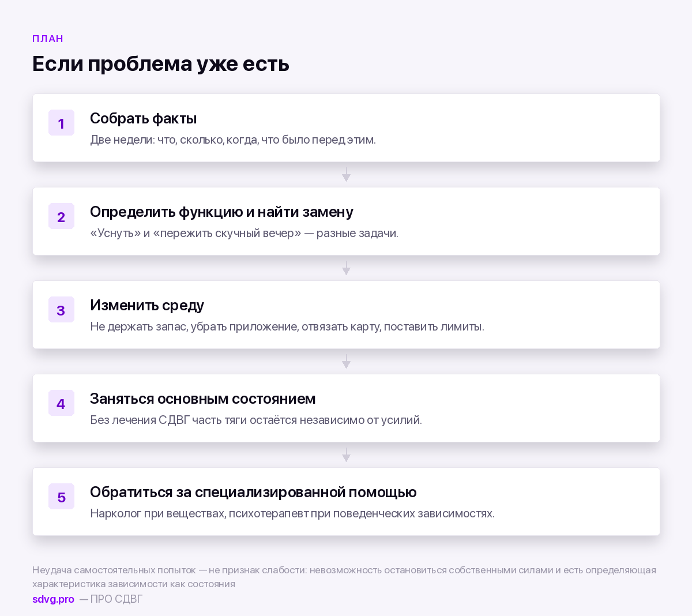Screen dimensions: 692x616
Task: Select heading "Обратиться за специализированной помощью"
Action: tap(253, 492)
